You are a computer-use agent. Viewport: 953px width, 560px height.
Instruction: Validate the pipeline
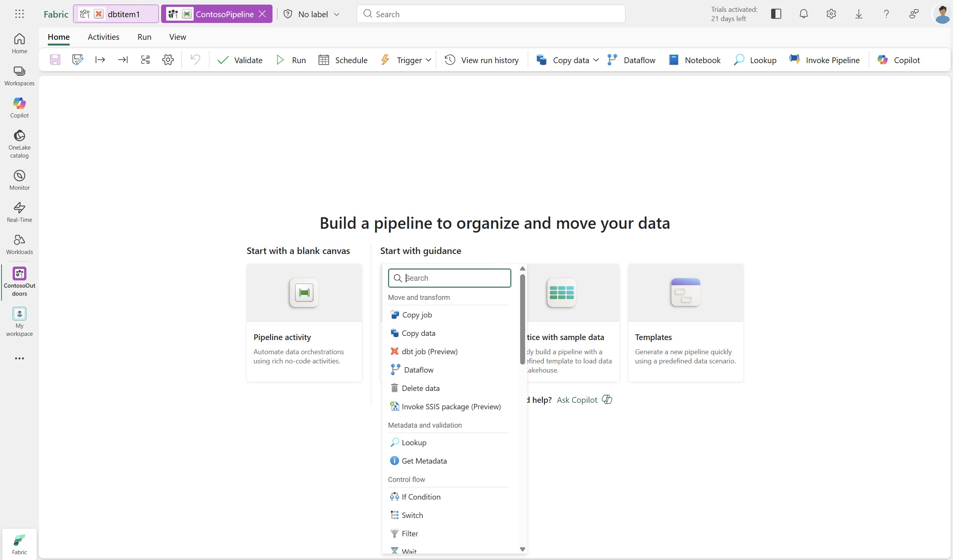pos(240,60)
